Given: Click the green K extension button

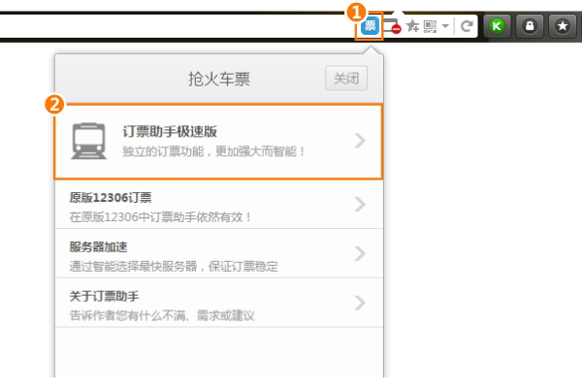Looking at the screenshot, I should (x=497, y=26).
